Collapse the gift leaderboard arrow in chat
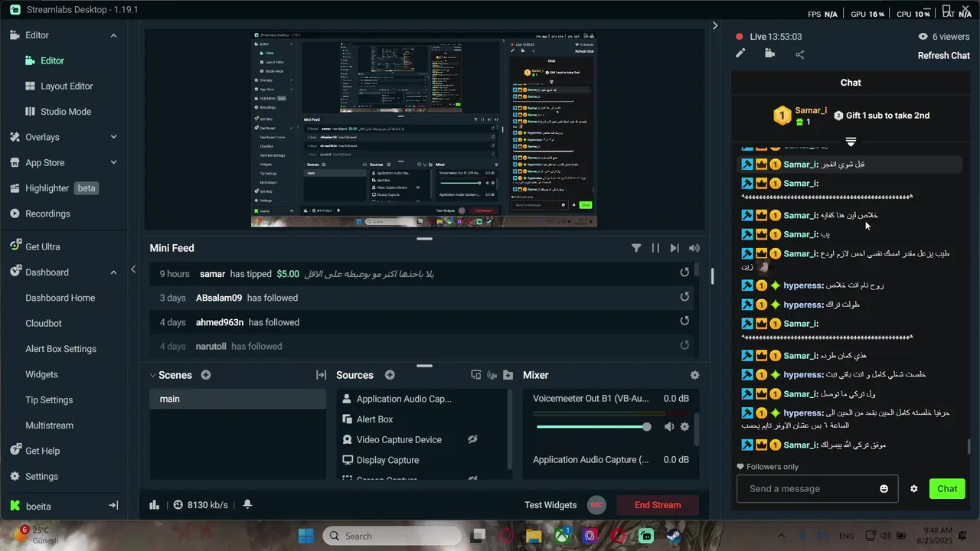Screen dimensions: 980x551 (851, 142)
